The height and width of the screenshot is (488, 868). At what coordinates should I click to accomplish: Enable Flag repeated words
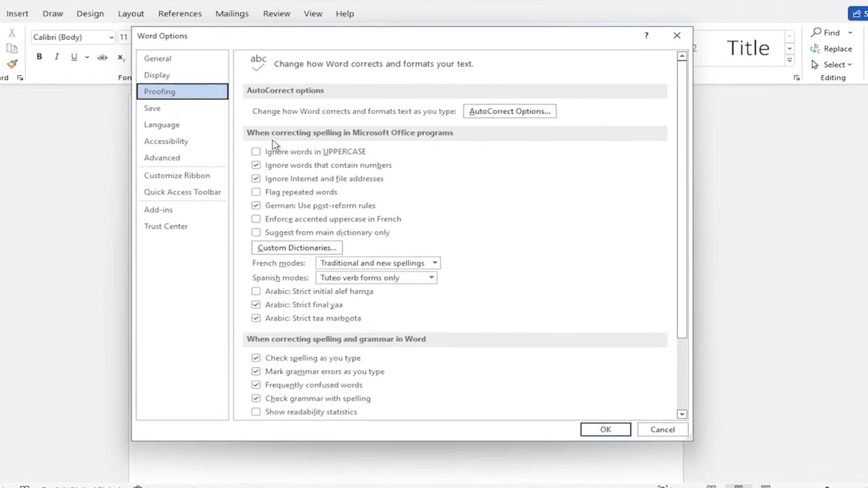coord(256,192)
